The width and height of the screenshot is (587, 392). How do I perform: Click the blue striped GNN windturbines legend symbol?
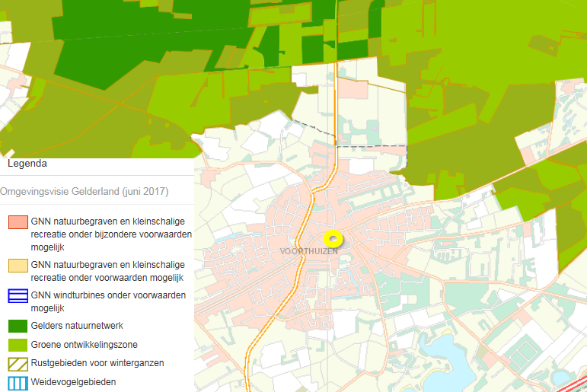point(18,296)
